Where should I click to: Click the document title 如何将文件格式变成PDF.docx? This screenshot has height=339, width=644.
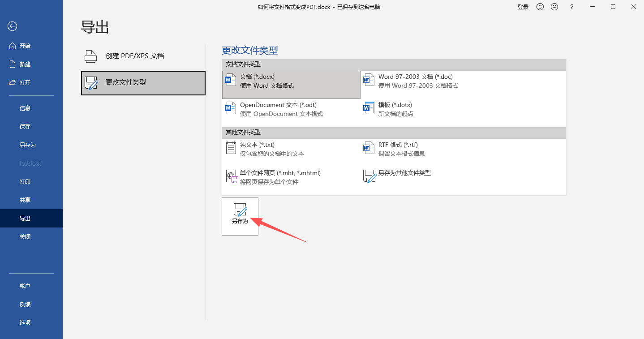294,7
